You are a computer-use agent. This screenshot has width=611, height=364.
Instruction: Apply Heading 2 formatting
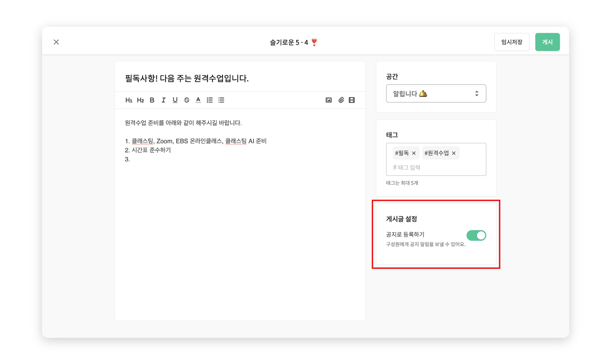pyautogui.click(x=140, y=100)
